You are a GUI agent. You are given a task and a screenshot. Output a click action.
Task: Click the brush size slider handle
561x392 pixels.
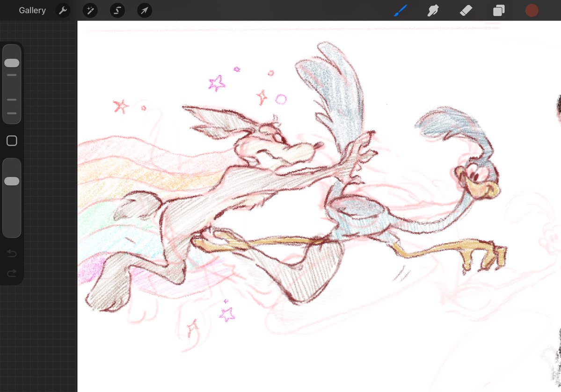[x=12, y=63]
